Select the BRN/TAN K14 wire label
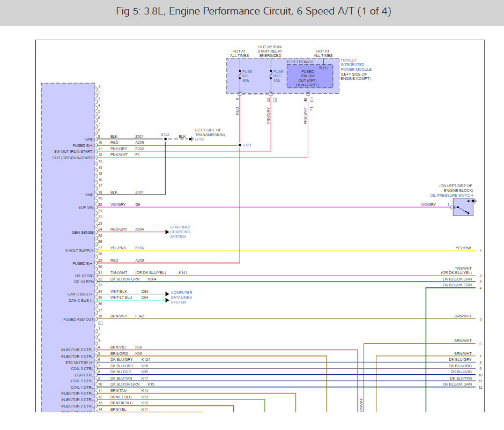The width and height of the screenshot is (504, 430). (x=129, y=391)
